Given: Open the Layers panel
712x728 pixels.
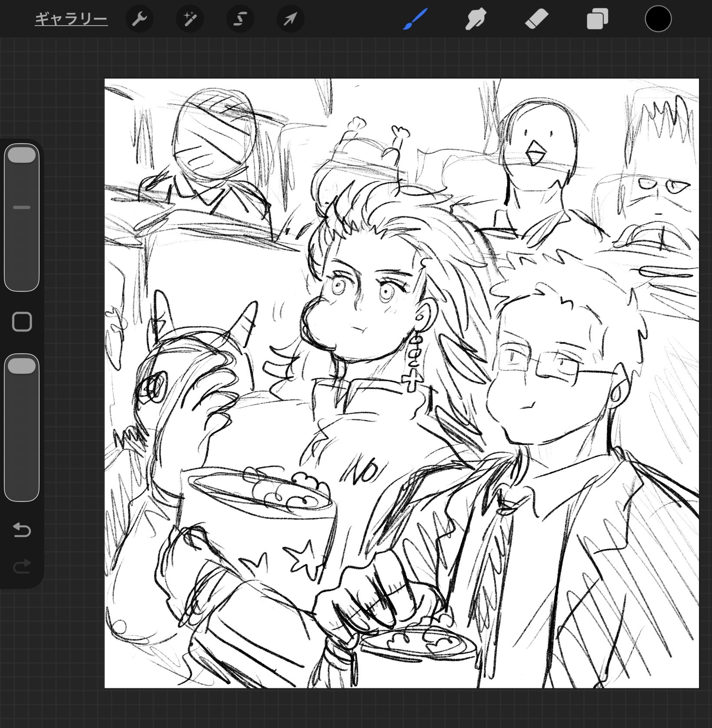Looking at the screenshot, I should pos(597,20).
